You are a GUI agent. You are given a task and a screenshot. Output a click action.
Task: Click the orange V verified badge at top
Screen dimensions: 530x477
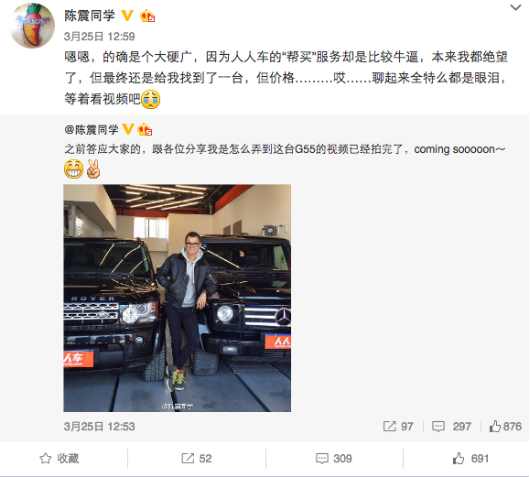[127, 15]
